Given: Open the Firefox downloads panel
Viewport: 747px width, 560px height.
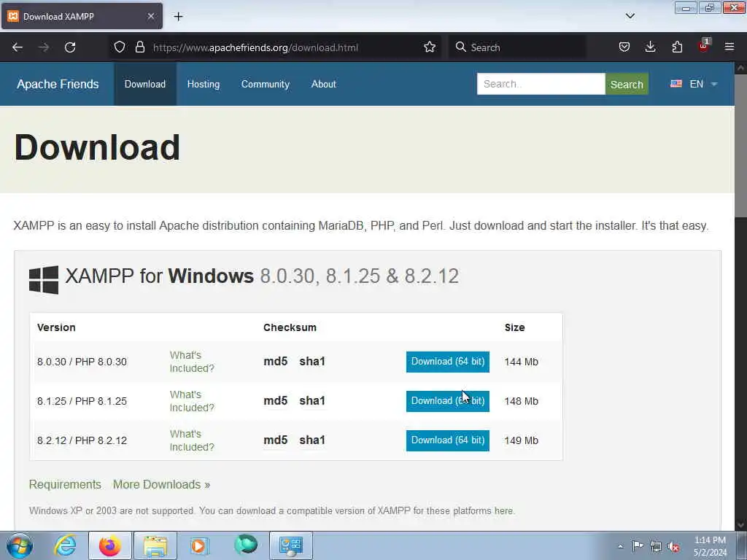Looking at the screenshot, I should point(650,47).
